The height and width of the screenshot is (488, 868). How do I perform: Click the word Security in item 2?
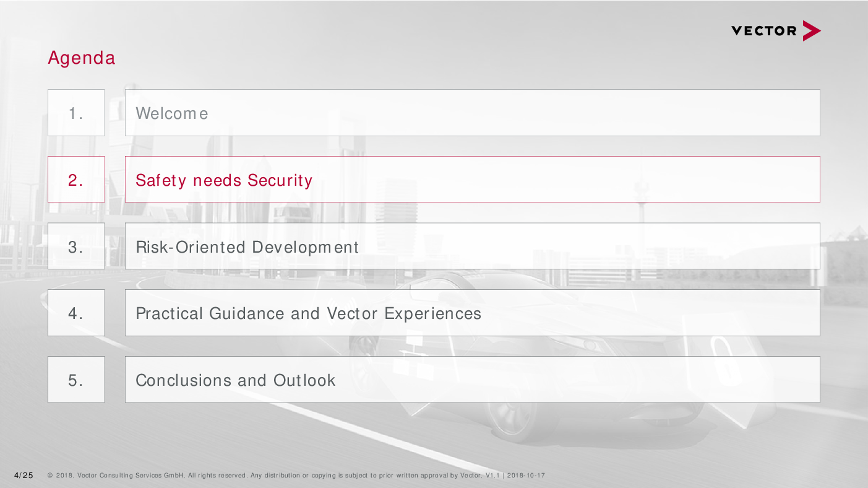click(x=280, y=180)
